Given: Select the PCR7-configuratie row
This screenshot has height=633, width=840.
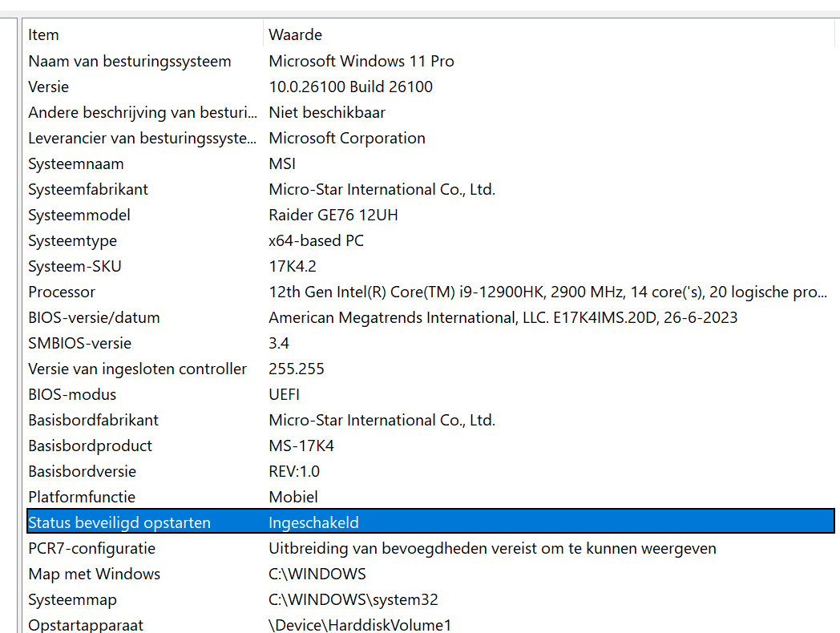Looking at the screenshot, I should [x=91, y=548].
